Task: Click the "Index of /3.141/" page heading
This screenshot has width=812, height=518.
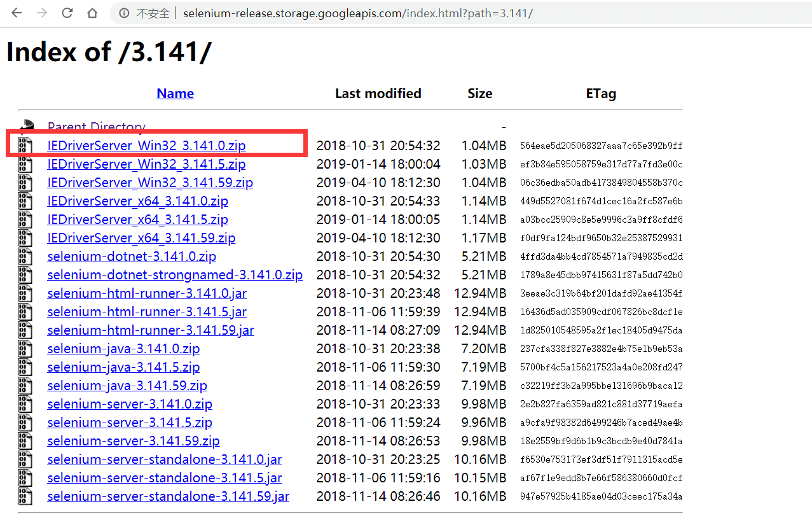Action: [109, 52]
